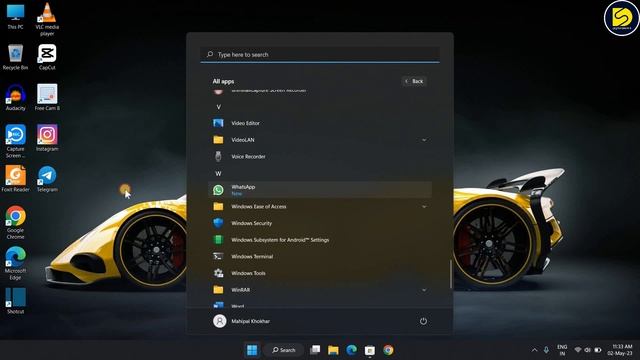Open Mahipal Khokhar user account menu
Image resolution: width=640 pixels, height=360 pixels.
coord(241,321)
